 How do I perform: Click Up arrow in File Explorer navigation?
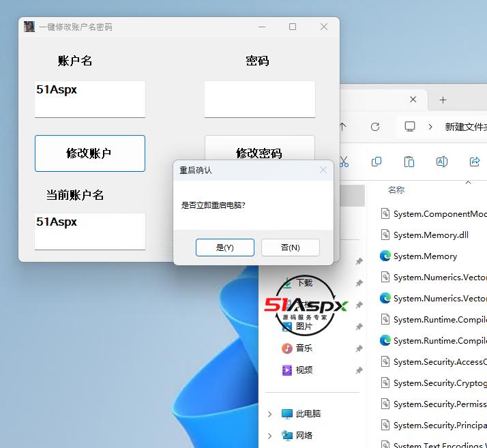(x=342, y=127)
